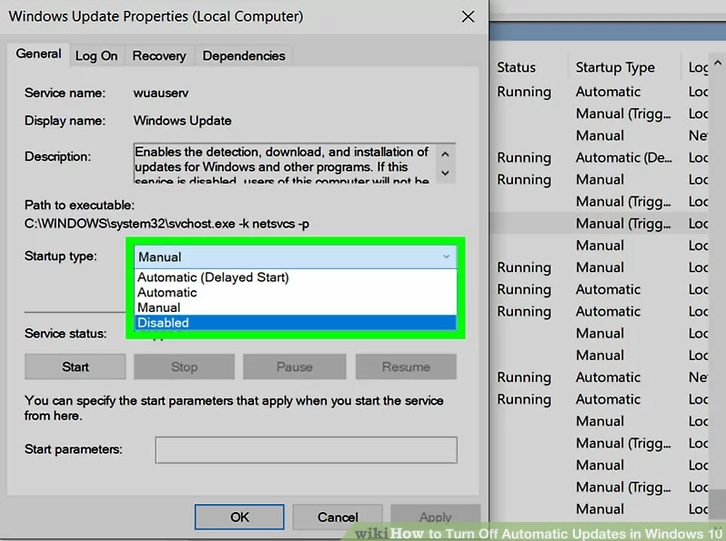726x541 pixels.
Task: Sort services by Startup Type column header
Action: pyautogui.click(x=615, y=67)
